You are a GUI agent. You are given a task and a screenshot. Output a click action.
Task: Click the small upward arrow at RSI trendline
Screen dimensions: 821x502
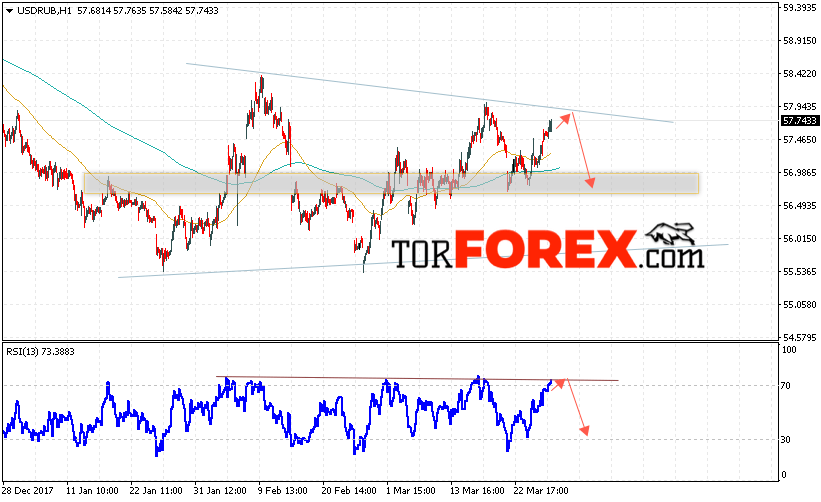pyautogui.click(x=559, y=384)
